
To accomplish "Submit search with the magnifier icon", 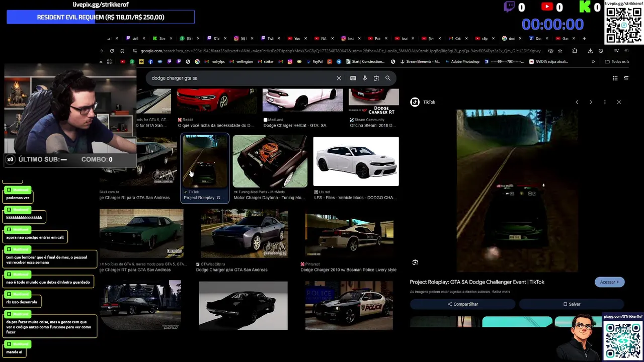I will click(388, 78).
